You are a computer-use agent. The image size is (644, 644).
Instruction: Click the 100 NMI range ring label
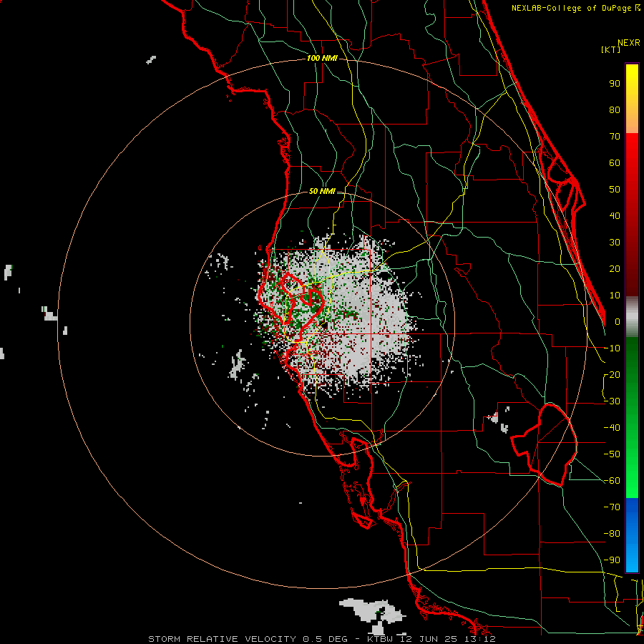click(x=322, y=59)
